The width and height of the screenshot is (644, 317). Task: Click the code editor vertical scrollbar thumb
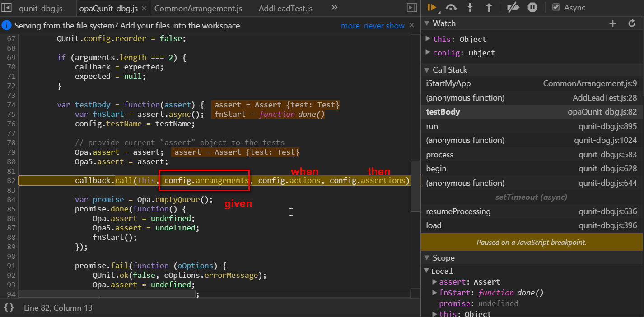[x=415, y=186]
